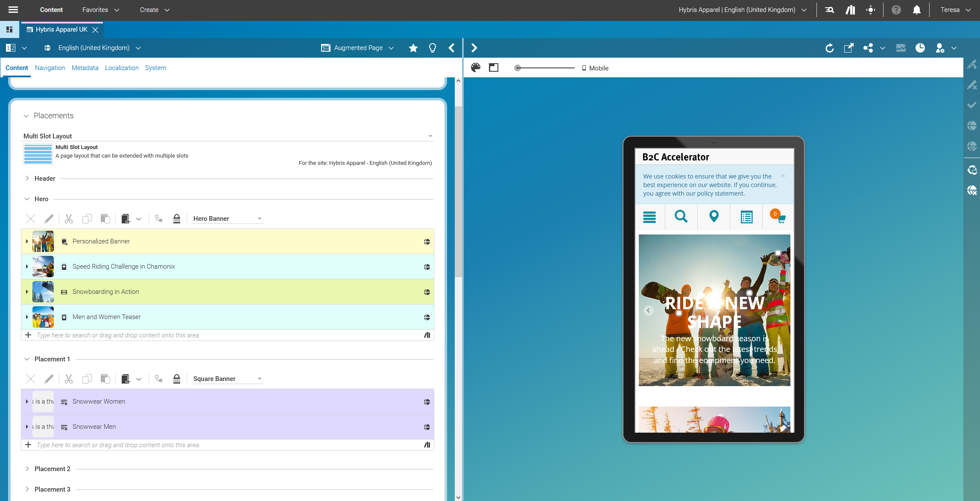This screenshot has height=501, width=980.
Task: Dismiss the cookie notice in the preview
Action: (783, 176)
